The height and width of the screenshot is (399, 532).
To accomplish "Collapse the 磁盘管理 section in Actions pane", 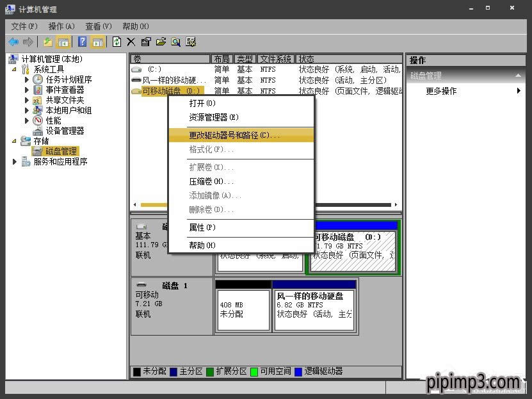I will (519, 76).
